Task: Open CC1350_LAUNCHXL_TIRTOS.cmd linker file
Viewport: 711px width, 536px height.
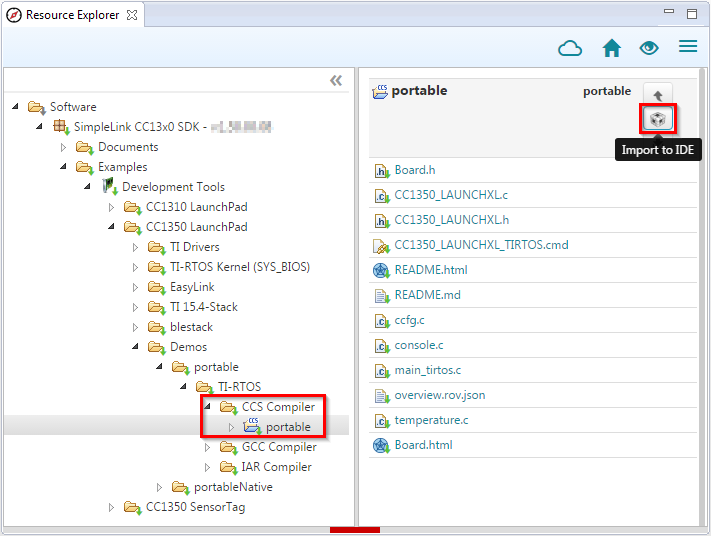Action: (x=481, y=245)
